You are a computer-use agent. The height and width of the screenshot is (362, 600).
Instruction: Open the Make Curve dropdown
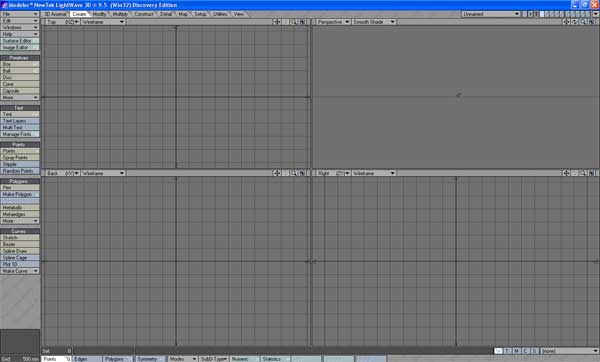[20, 271]
